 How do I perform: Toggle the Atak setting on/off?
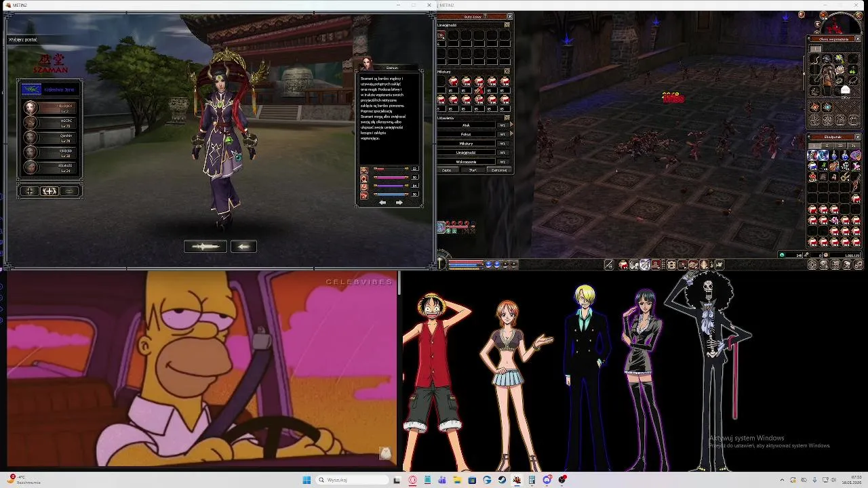tap(502, 125)
